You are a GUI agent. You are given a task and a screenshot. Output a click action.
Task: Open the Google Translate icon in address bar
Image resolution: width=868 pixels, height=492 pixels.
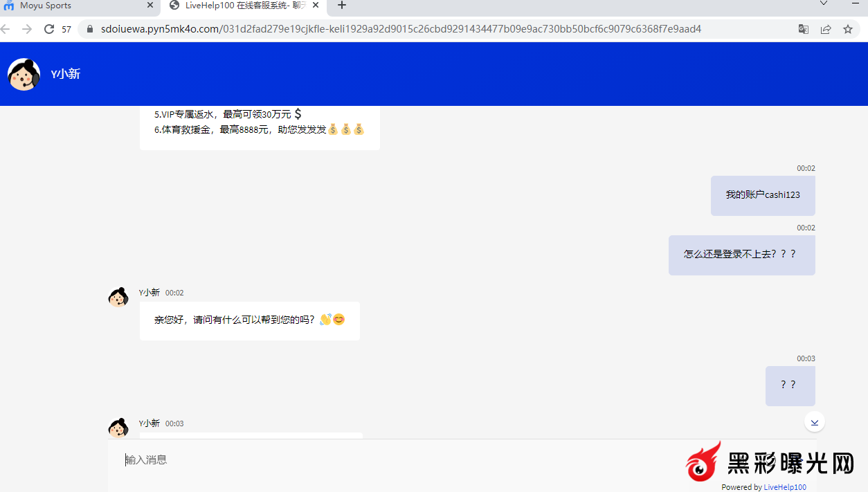pos(803,29)
